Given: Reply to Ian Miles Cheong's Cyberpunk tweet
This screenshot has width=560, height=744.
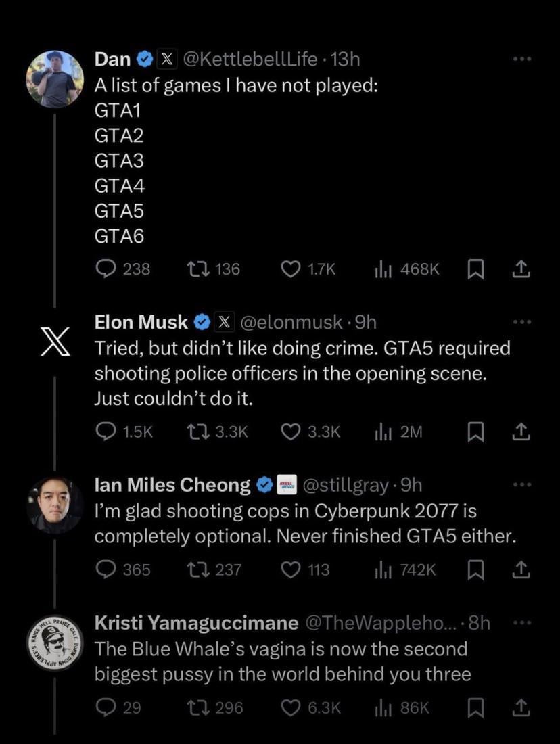Looking at the screenshot, I should tap(106, 569).
